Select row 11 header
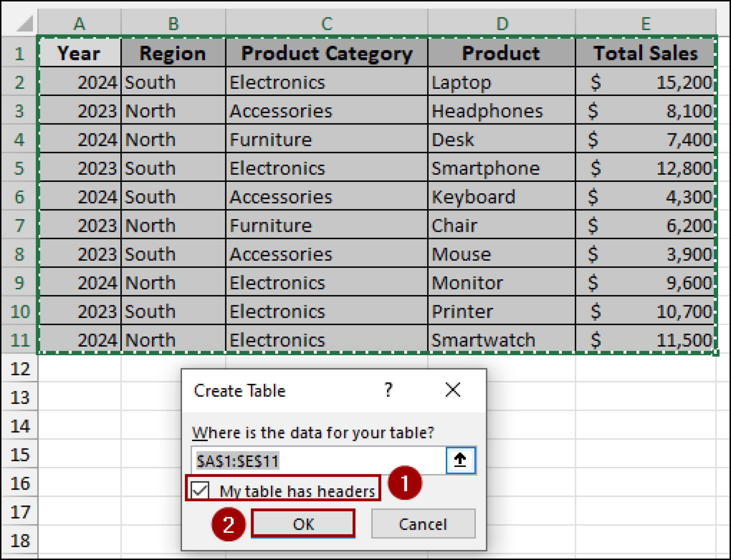 point(20,340)
